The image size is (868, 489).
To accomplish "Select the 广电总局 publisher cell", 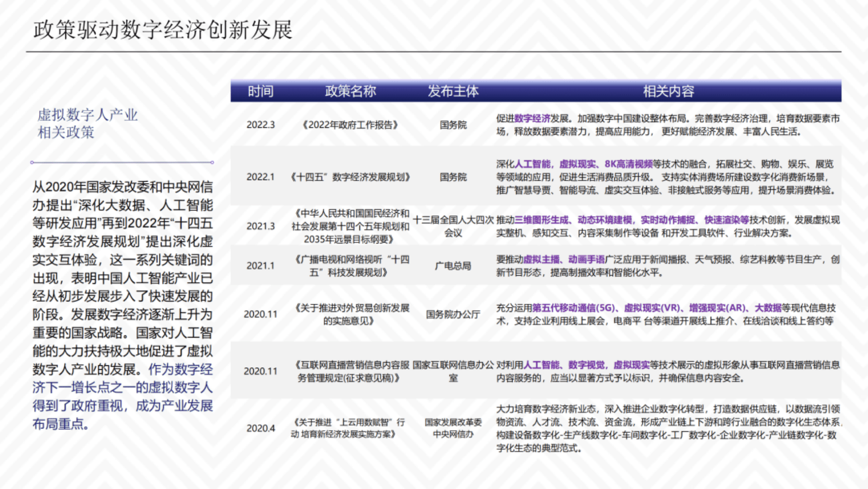I will click(x=453, y=265).
